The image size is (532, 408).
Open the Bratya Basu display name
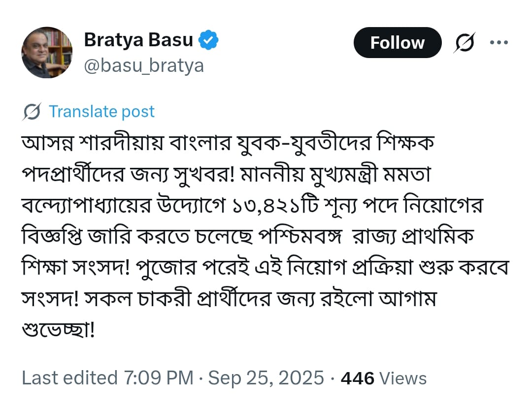tap(138, 40)
